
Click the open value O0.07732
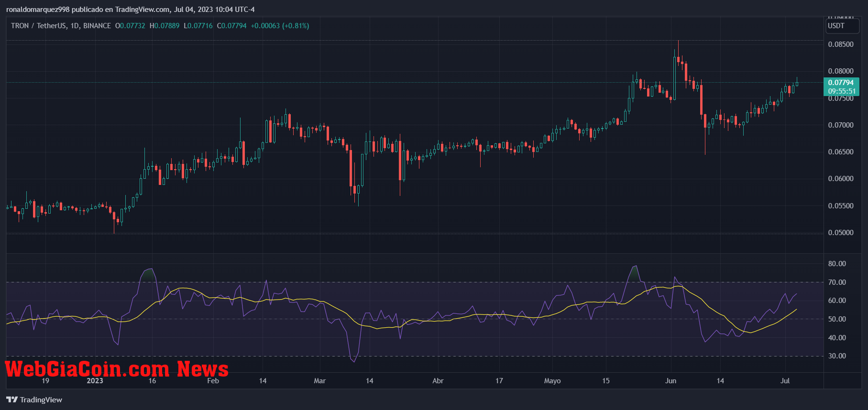pos(130,26)
